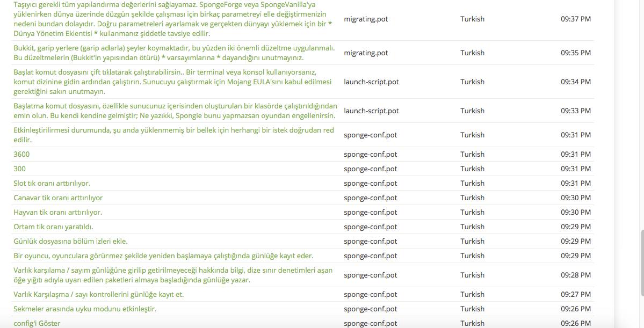Click Turkish in the 09:37 PM row
The image size is (644, 328).
tap(472, 19)
